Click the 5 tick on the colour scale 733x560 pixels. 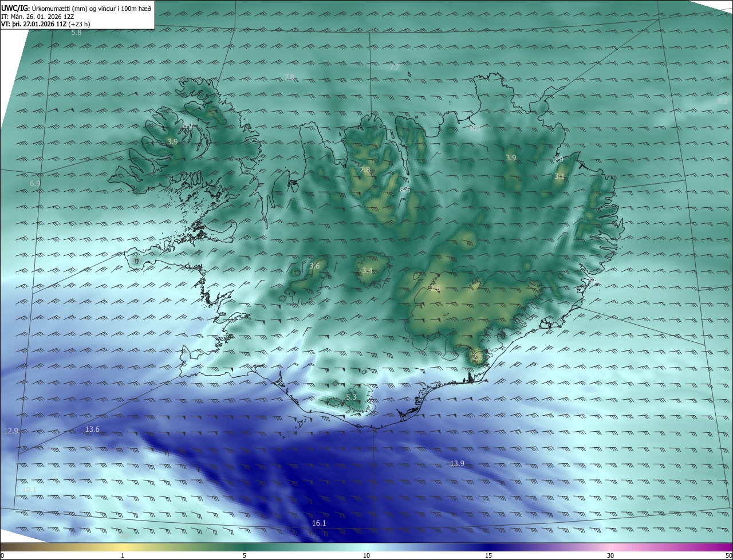245,555
